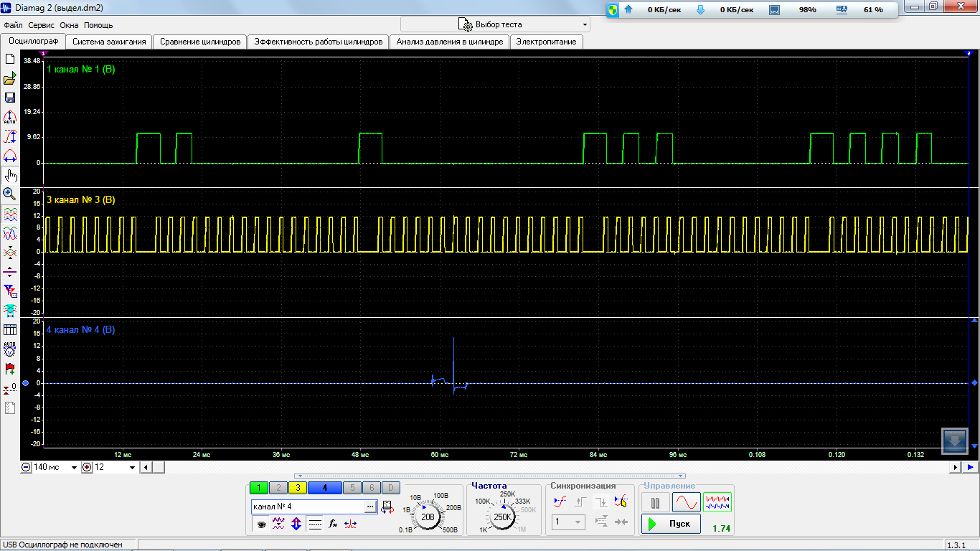Open the Файл menu
980x551 pixels.
13,25
